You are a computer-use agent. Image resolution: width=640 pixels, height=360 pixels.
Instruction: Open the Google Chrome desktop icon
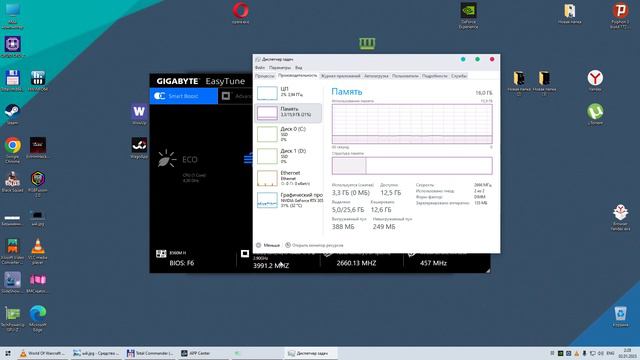point(13,150)
